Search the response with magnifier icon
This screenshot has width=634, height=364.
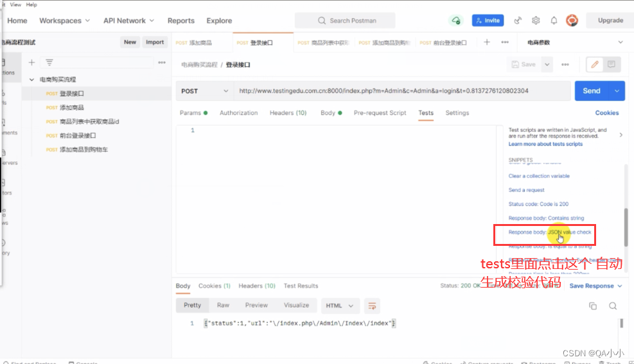[613, 306]
